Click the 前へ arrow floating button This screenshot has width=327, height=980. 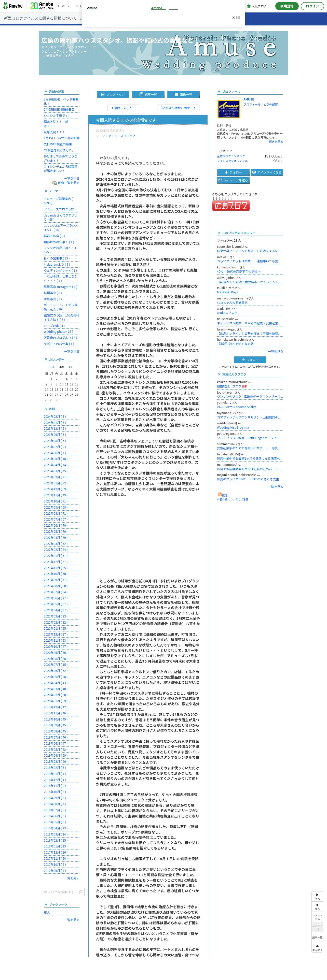[317, 907]
